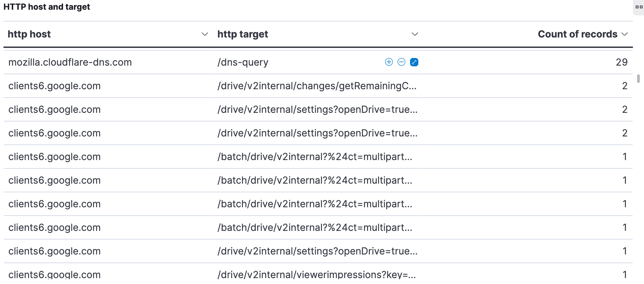Select the getRemainingC... target cell

click(317, 86)
